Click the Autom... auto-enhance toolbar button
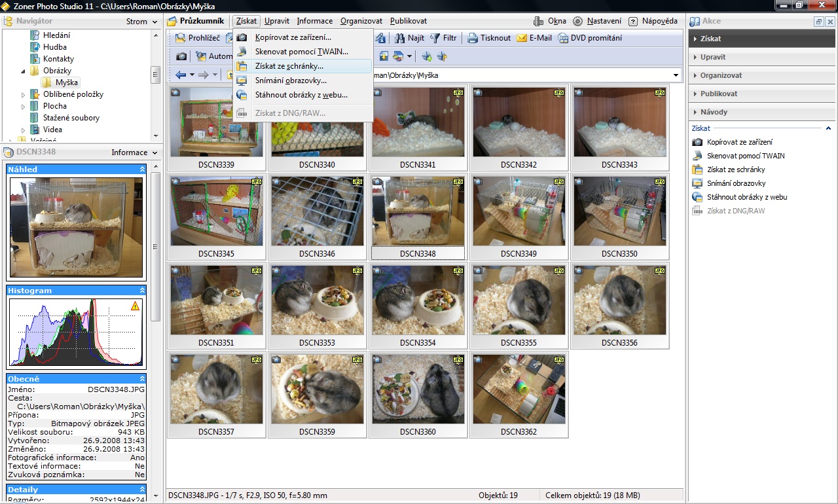The image size is (838, 504). pos(214,56)
